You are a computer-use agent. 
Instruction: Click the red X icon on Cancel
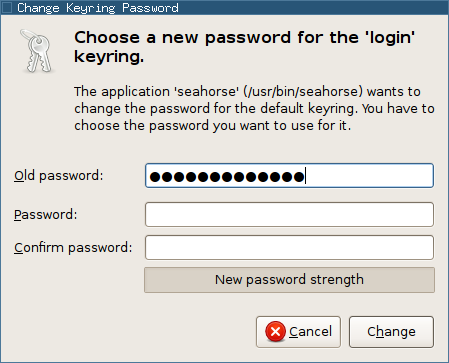coord(275,331)
